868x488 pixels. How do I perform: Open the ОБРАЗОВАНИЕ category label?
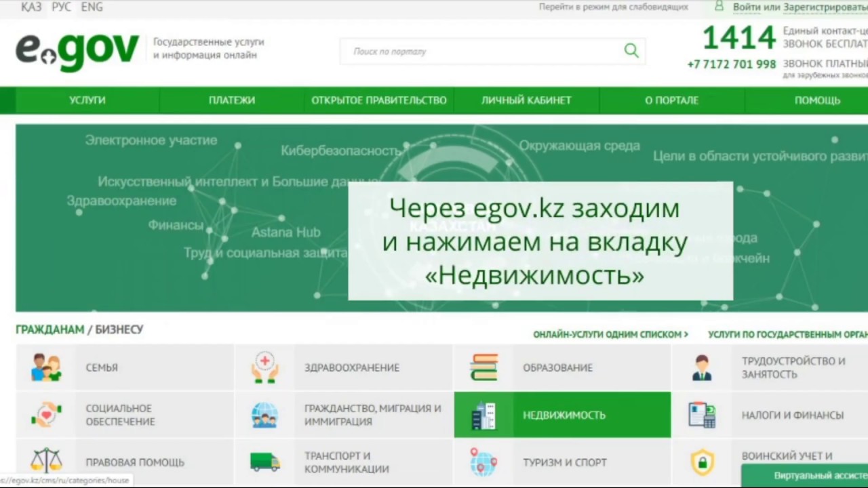[557, 367]
